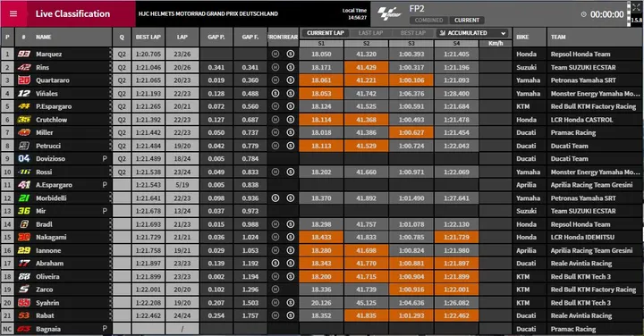
Task: Click rider name Marquez
Action: pos(49,54)
